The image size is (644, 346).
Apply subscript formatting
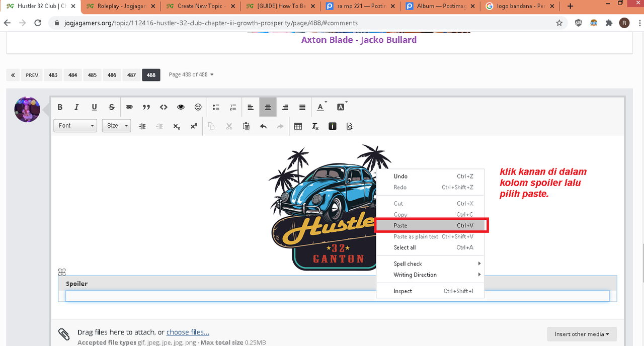pos(177,126)
